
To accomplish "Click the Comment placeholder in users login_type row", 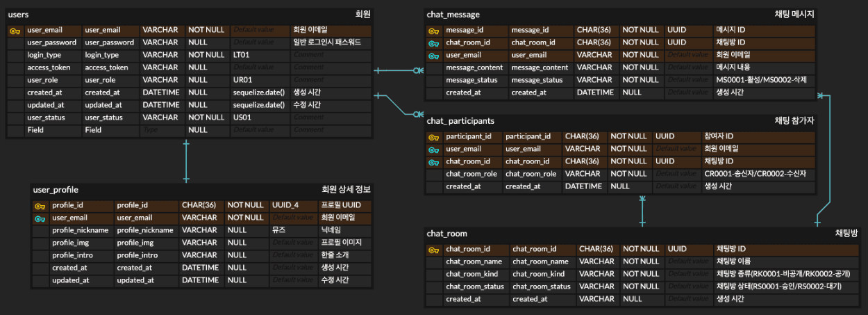I will [309, 55].
